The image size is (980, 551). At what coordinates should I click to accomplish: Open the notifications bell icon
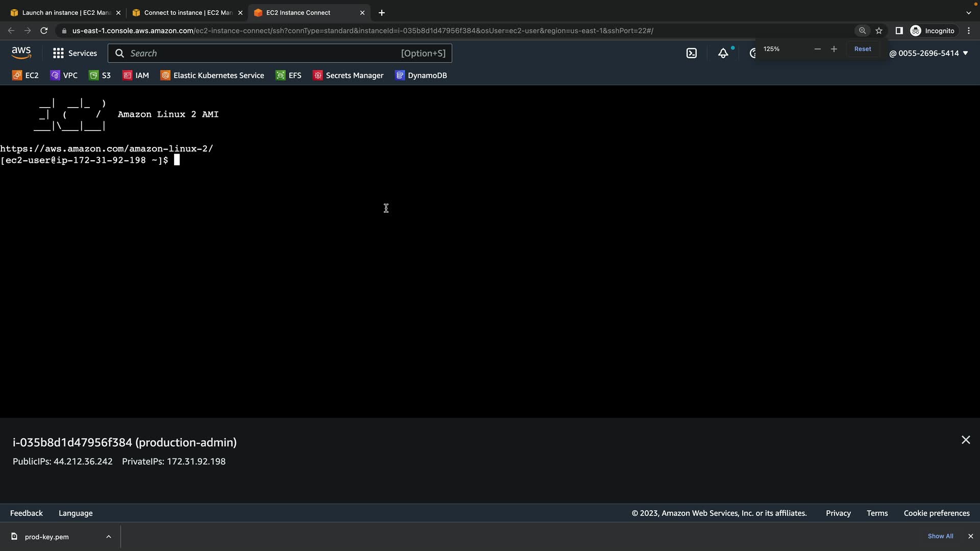click(723, 53)
